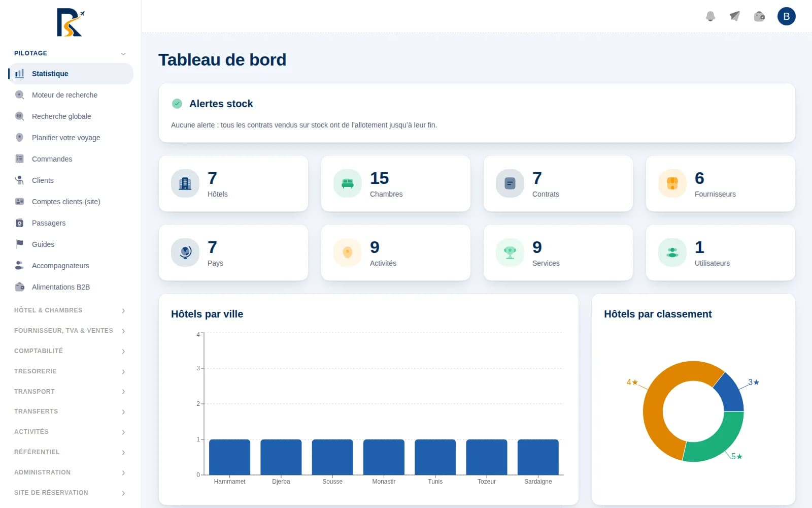
Task: Click the Guides flag icon
Action: pyautogui.click(x=19, y=244)
